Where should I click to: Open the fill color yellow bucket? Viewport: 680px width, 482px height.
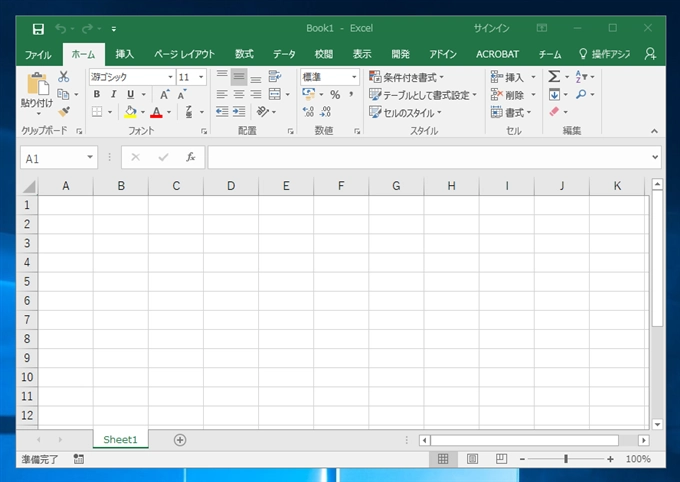tap(131, 112)
